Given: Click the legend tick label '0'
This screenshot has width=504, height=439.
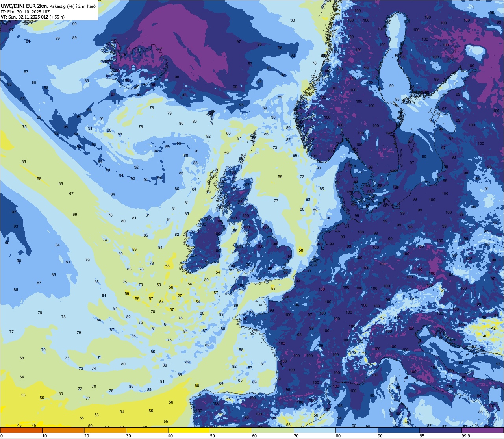Looking at the screenshot, I should [x=2, y=436].
